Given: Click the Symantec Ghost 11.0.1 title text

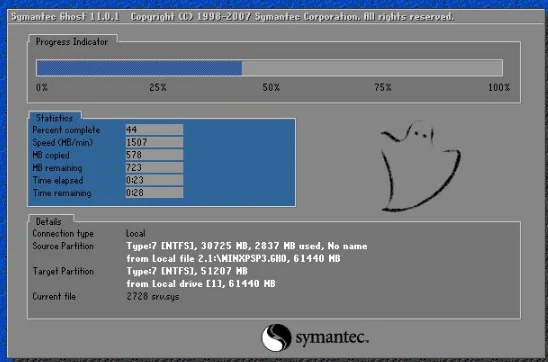Looking at the screenshot, I should click(65, 16).
